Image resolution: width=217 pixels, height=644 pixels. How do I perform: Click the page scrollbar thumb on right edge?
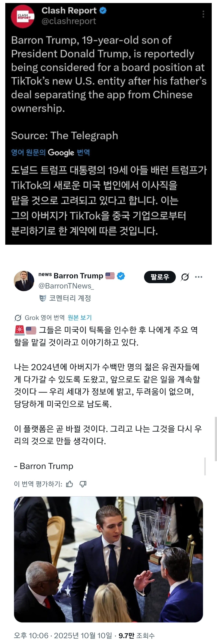pos(216,439)
